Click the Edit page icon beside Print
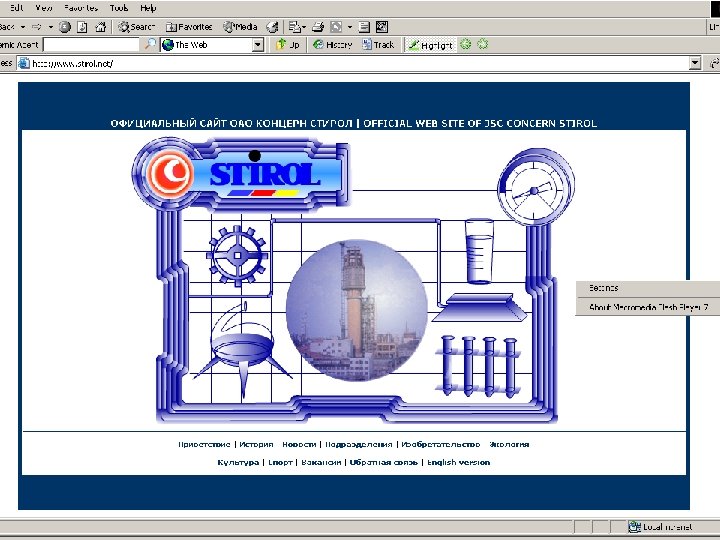This screenshot has height=540, width=720. [336, 27]
